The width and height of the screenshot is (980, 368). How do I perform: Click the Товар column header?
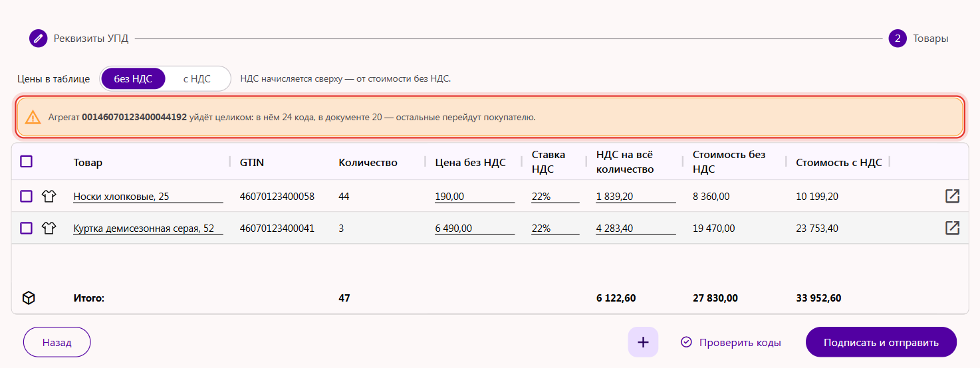88,162
